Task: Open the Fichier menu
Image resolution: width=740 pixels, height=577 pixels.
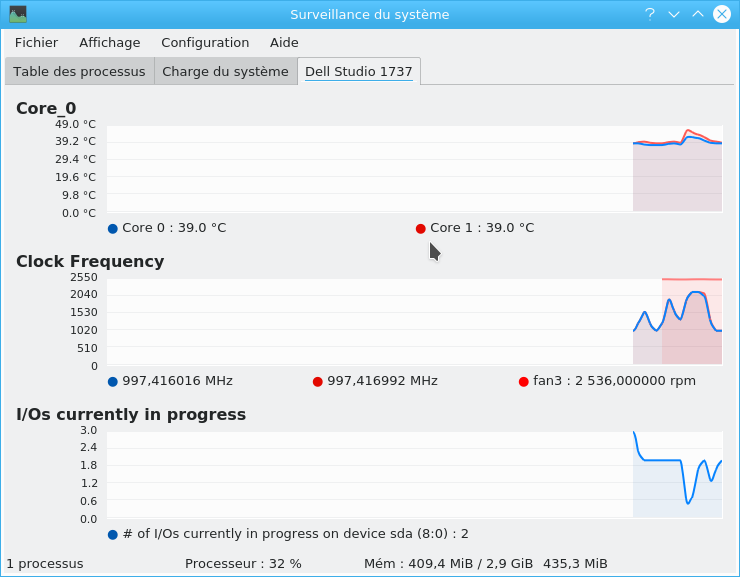Action: coord(36,42)
